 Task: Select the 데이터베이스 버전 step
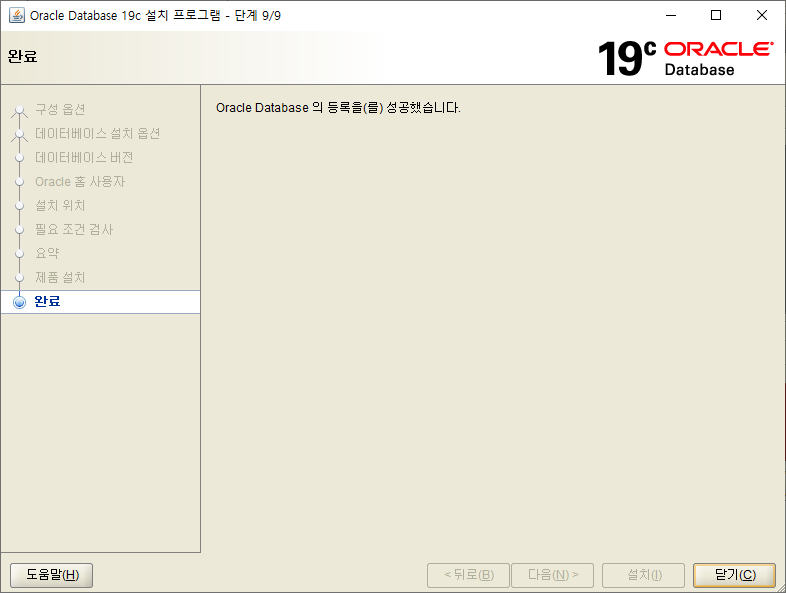84,157
